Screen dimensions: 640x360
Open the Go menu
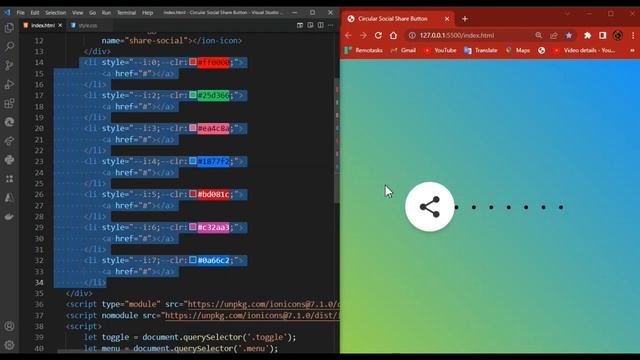click(93, 13)
